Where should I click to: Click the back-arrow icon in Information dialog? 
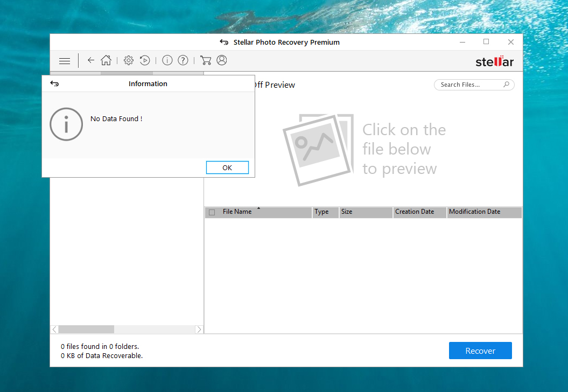[x=54, y=83]
